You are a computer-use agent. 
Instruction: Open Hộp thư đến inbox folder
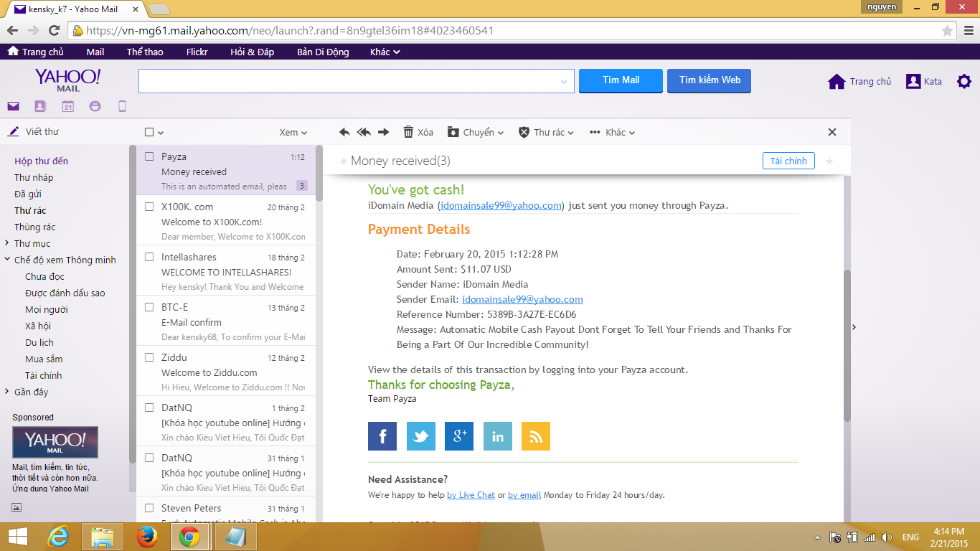point(42,161)
